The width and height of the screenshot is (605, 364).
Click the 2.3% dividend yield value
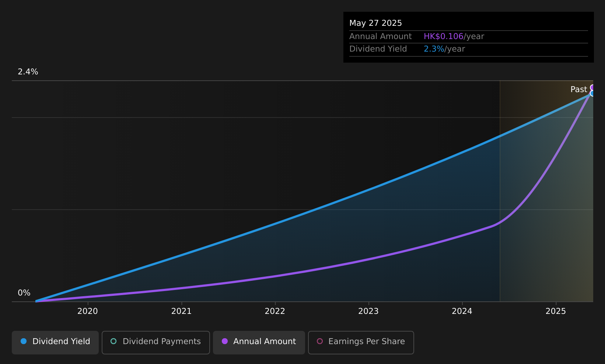[x=434, y=49]
